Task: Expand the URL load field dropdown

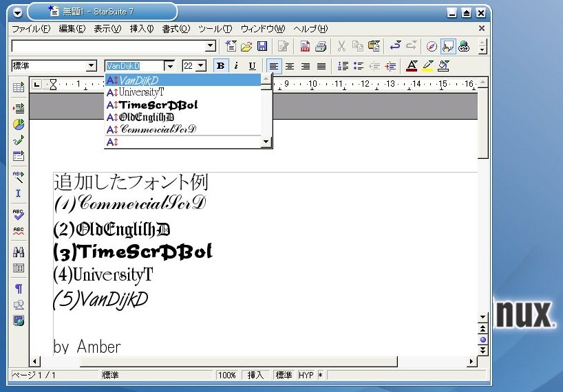Action: click(x=211, y=46)
